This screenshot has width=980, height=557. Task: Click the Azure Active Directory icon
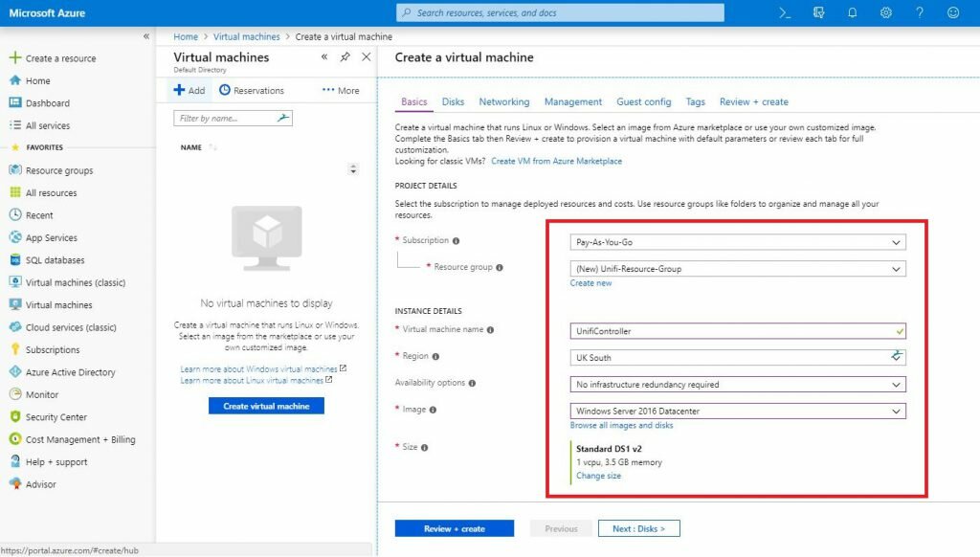(x=15, y=372)
